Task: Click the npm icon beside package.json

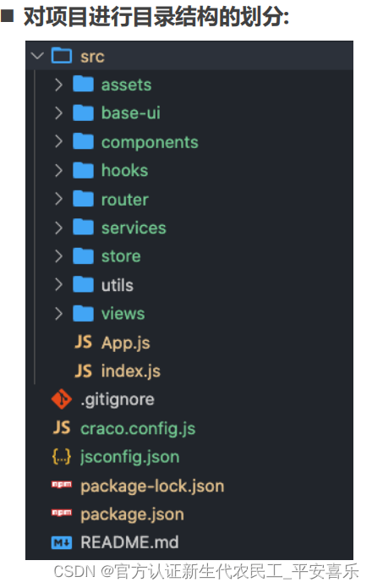Action: (62, 513)
